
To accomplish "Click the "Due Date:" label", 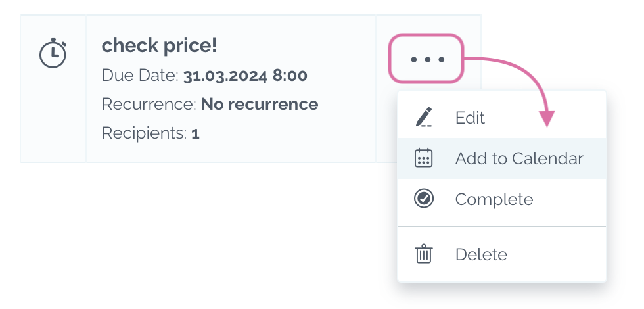I will coord(140,76).
